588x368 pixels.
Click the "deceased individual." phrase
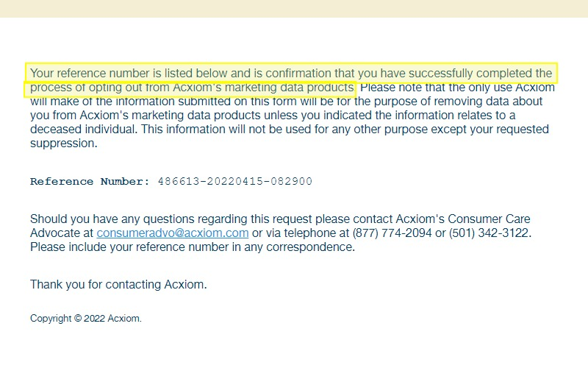click(x=84, y=130)
